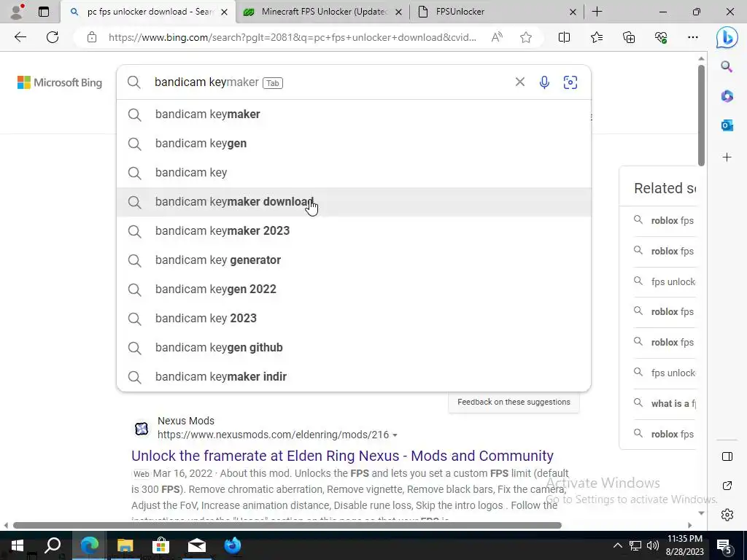This screenshot has height=560, width=747.
Task: Open Bing Chat sidebar button
Action: [x=727, y=37]
